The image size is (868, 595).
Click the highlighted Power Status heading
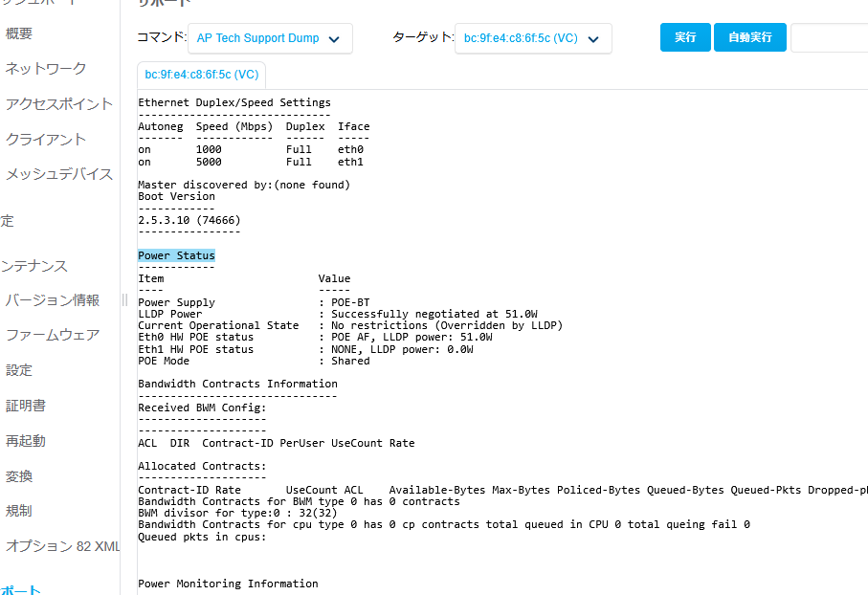[177, 255]
